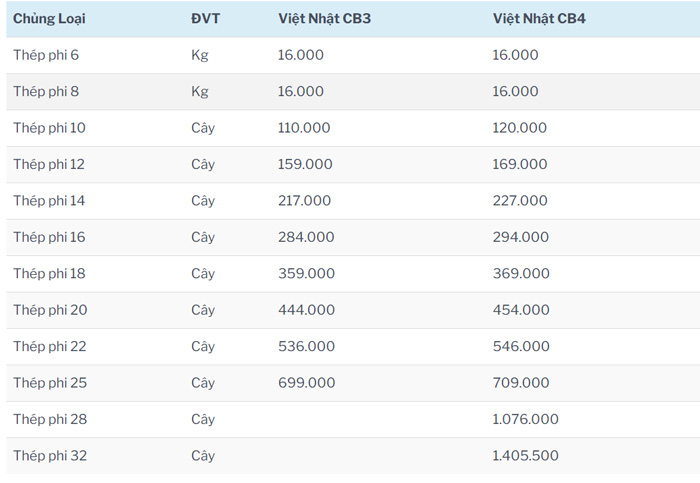Select the price 699.000
This screenshot has height=483, width=700.
point(306,383)
